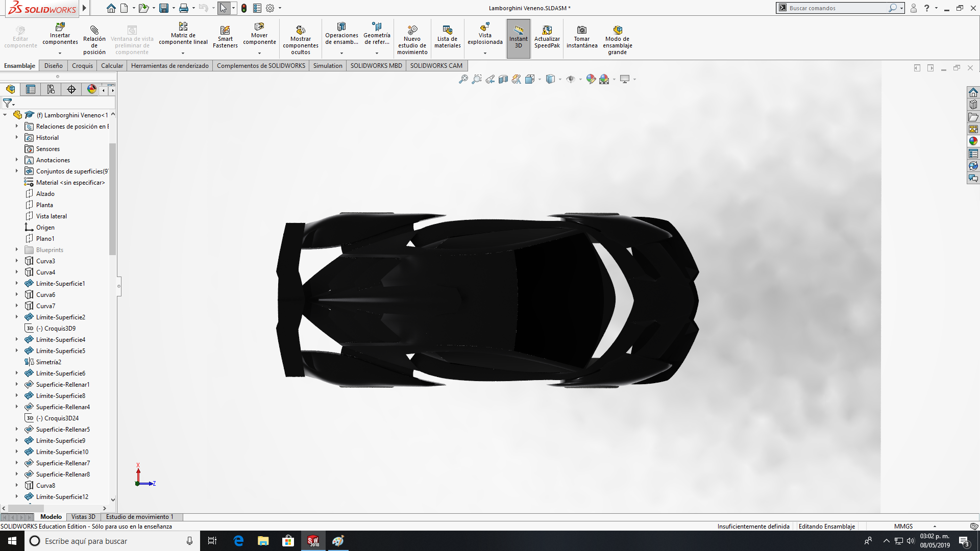The height and width of the screenshot is (551, 980).
Task: Open File Explorer from taskbar
Action: point(263,541)
